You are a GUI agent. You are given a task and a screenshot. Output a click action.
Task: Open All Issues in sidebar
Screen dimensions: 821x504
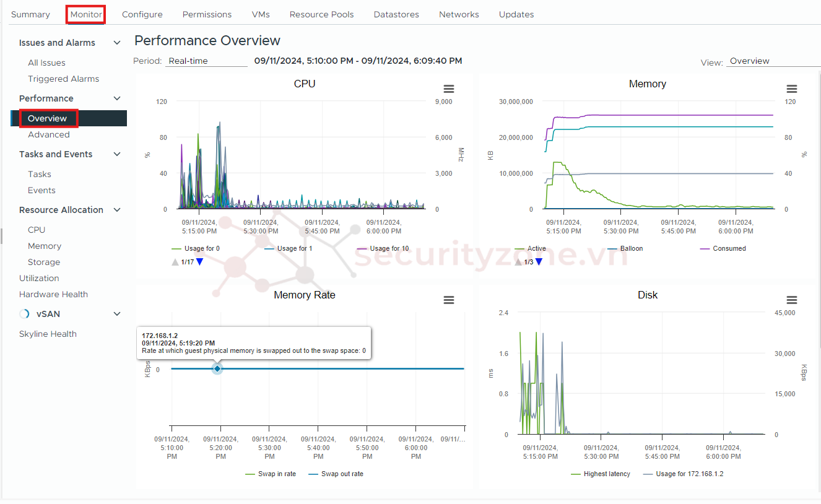pos(46,63)
